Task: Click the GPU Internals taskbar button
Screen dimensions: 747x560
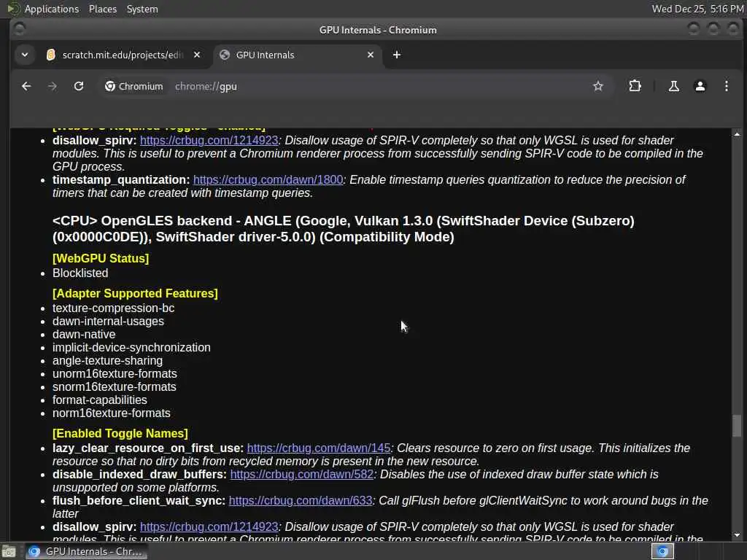Action: [86, 551]
